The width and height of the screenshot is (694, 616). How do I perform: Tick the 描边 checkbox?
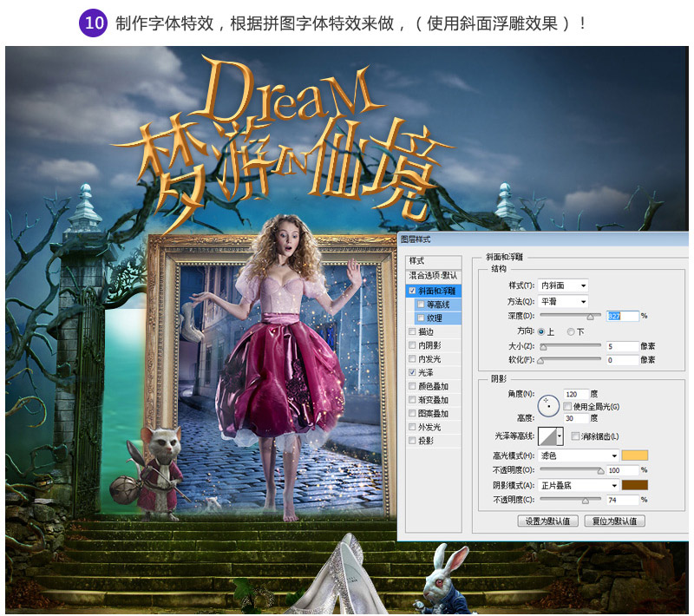point(412,331)
